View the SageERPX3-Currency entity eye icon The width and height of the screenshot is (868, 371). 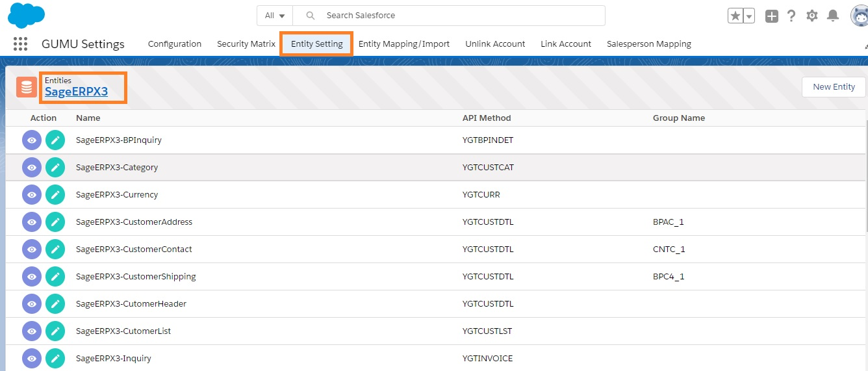click(x=32, y=194)
